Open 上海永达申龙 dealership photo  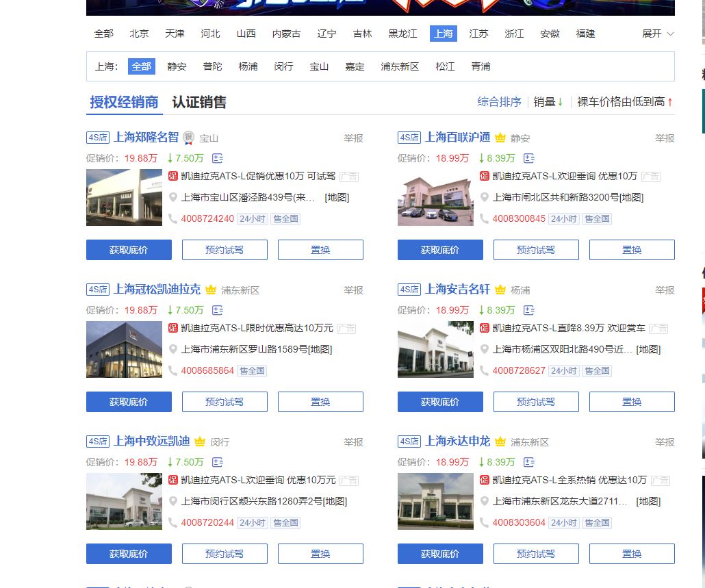click(436, 501)
